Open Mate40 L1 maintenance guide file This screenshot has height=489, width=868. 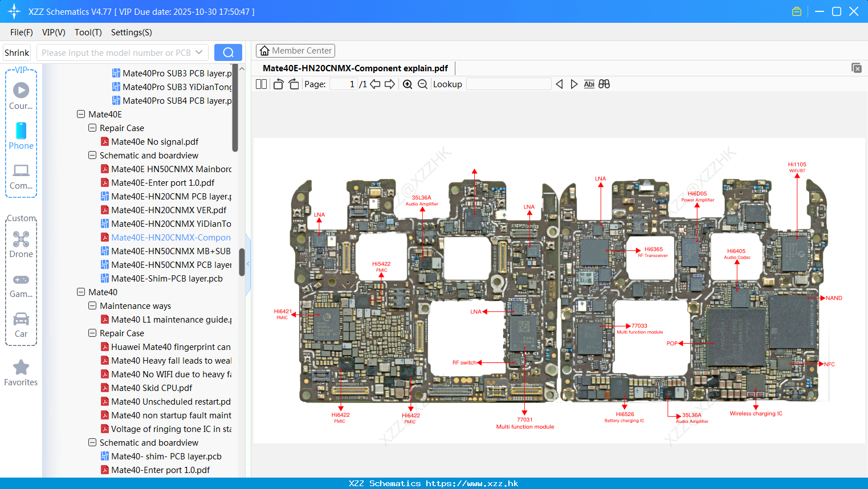tap(166, 319)
